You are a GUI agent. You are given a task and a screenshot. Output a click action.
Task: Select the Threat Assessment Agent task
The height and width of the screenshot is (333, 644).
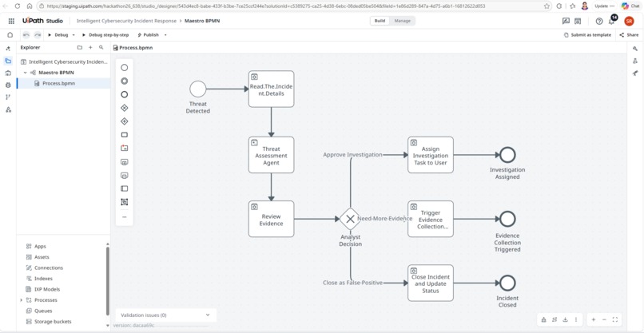click(271, 155)
